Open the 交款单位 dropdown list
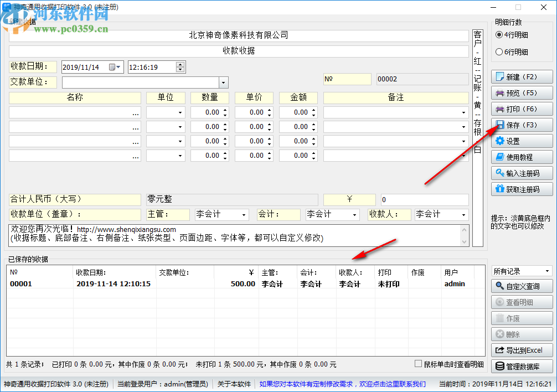This screenshot has height=392, width=557. [224, 81]
